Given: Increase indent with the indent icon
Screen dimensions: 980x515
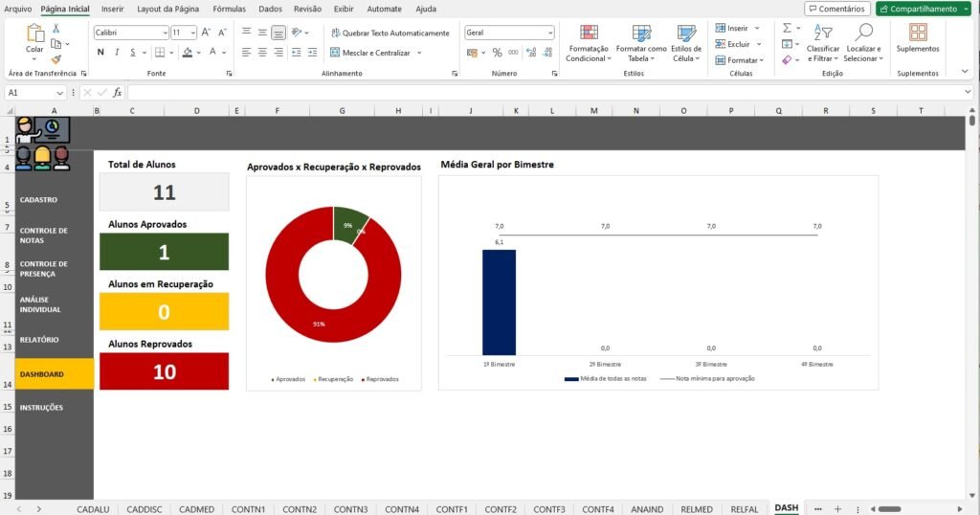Looking at the screenshot, I should [x=313, y=53].
